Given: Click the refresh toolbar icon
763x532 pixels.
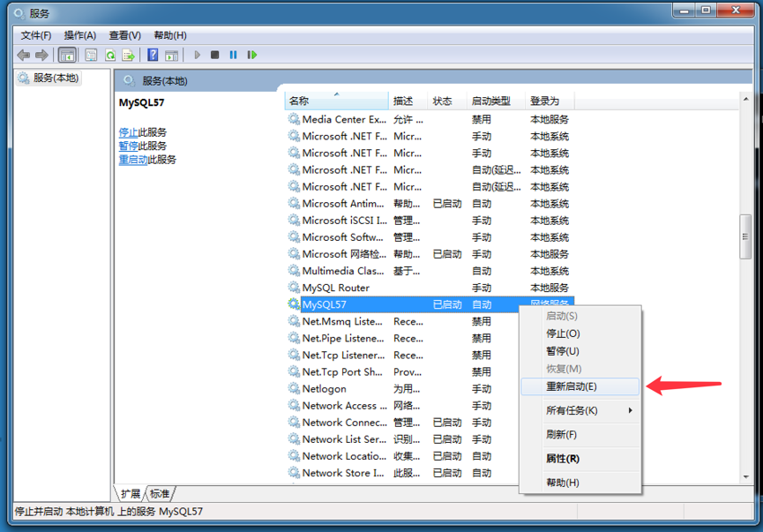Looking at the screenshot, I should click(110, 55).
